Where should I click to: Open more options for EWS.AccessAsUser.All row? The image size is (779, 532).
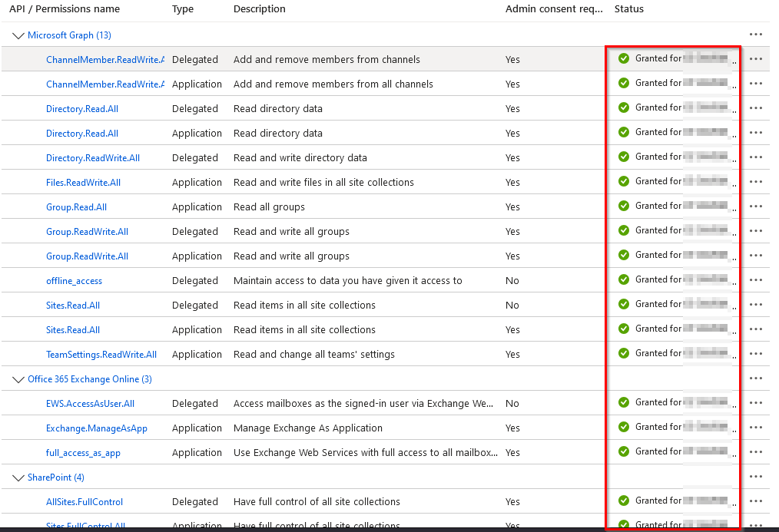click(x=756, y=402)
